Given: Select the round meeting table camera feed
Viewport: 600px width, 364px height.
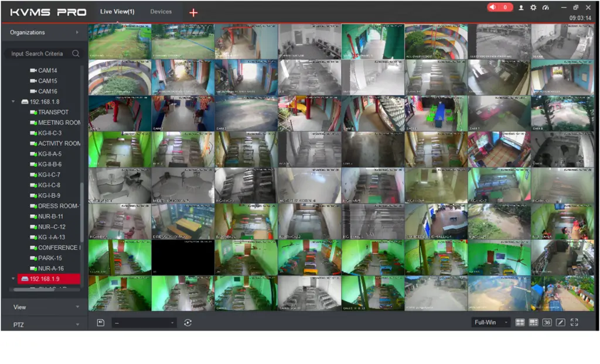Looking at the screenshot, I should pyautogui.click(x=183, y=186).
